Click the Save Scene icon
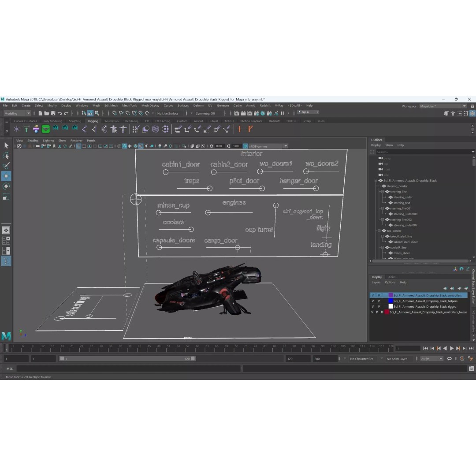This screenshot has height=476, width=476. point(53,113)
